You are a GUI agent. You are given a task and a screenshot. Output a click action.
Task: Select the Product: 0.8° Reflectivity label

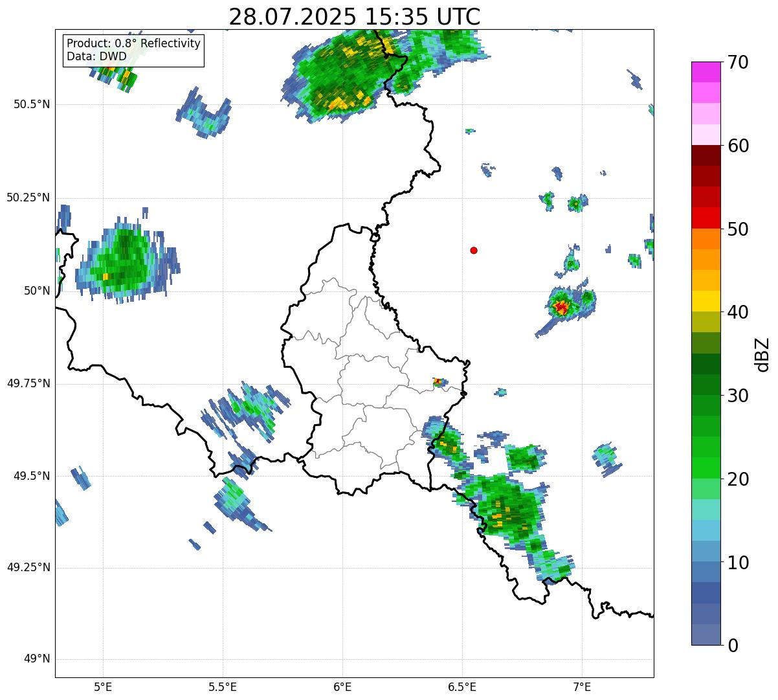tap(134, 43)
